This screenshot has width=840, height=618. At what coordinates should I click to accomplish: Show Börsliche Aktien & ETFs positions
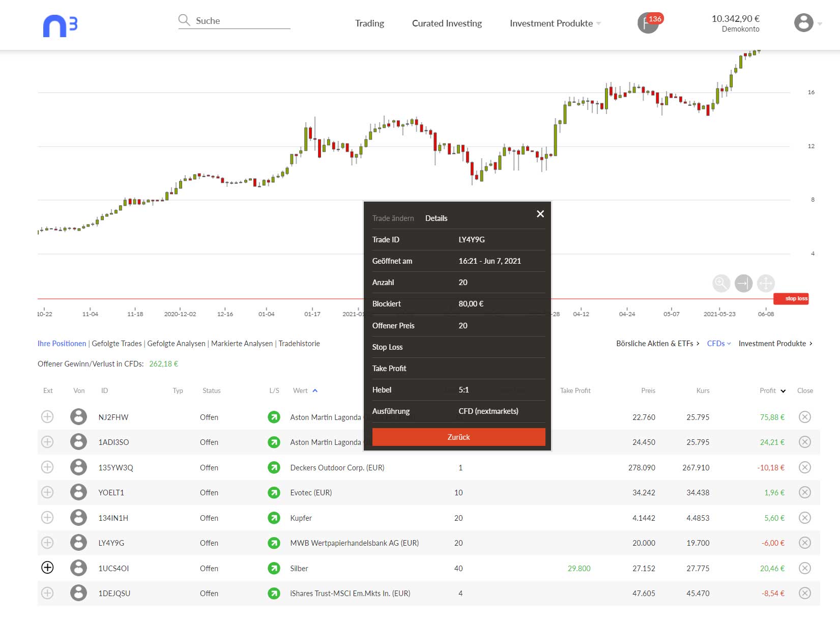(x=657, y=344)
